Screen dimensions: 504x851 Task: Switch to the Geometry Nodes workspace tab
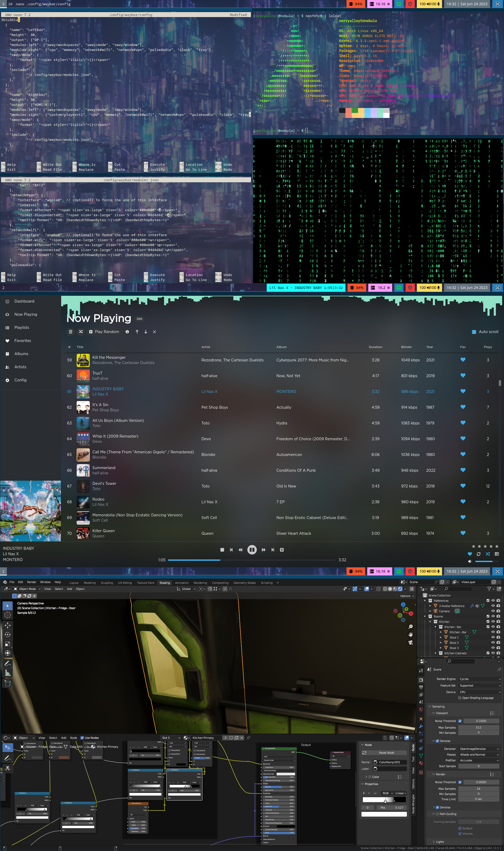click(x=245, y=583)
